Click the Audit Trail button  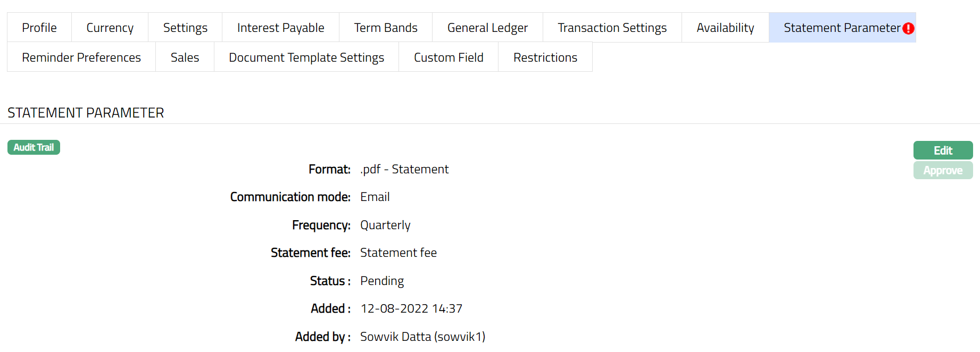pos(34,147)
